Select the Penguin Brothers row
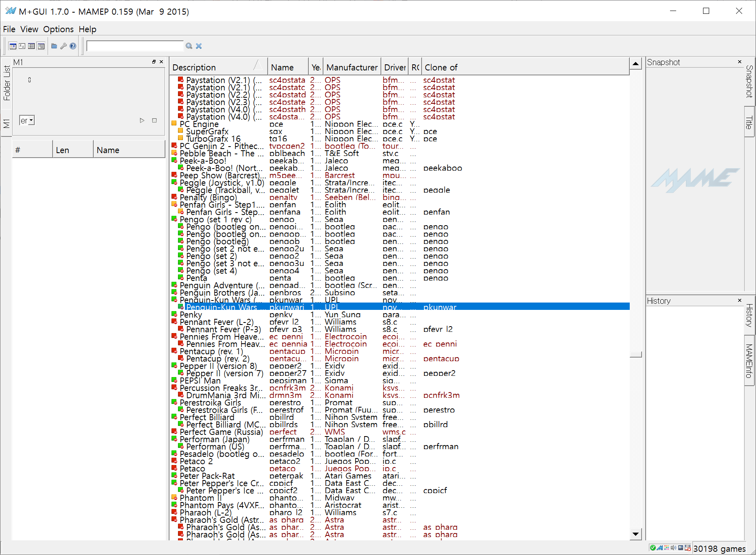Image resolution: width=756 pixels, height=555 pixels. [x=400, y=293]
